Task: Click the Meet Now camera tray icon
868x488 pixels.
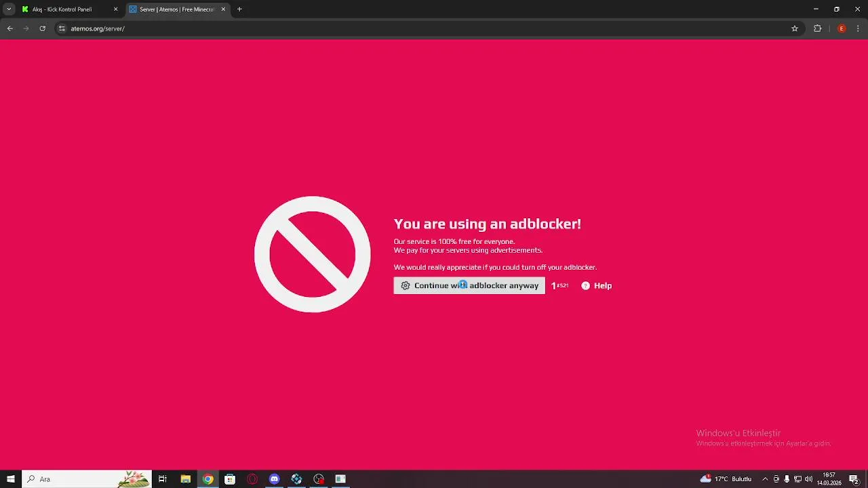Action: click(x=776, y=479)
